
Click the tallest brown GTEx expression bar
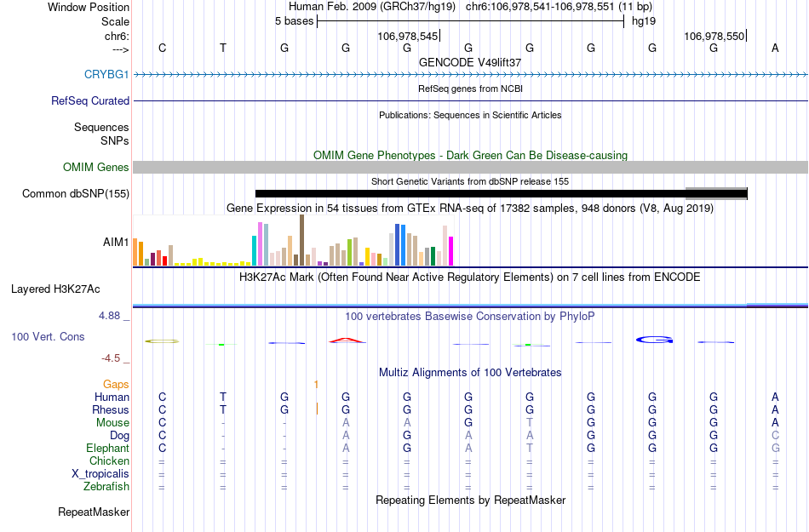[x=301, y=240]
